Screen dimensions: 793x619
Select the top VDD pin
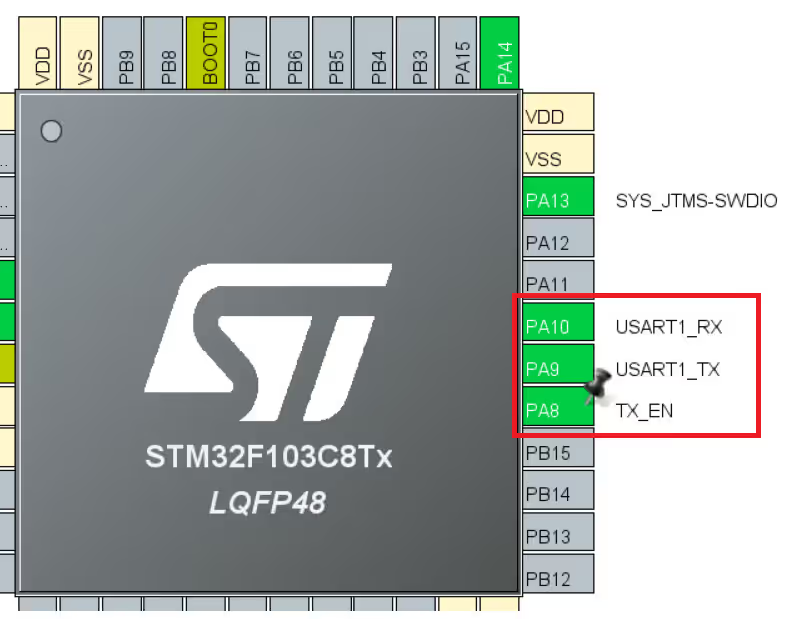[37, 53]
